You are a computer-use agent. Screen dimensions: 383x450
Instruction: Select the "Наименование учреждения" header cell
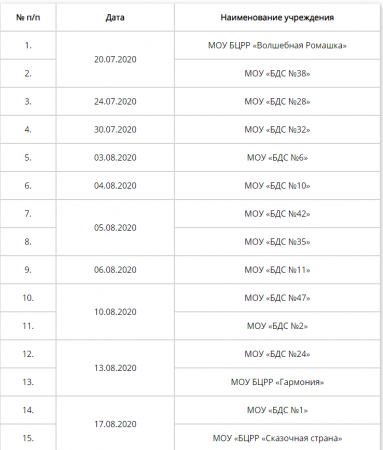tap(277, 17)
